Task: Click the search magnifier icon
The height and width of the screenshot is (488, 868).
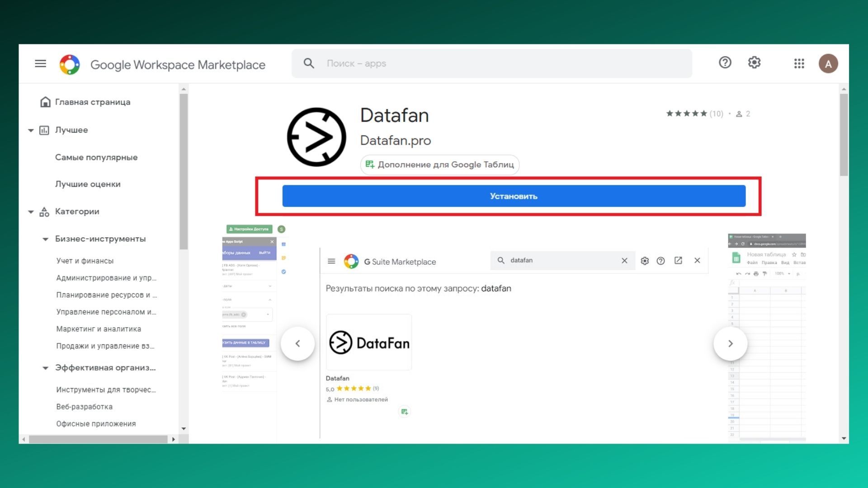Action: point(309,63)
